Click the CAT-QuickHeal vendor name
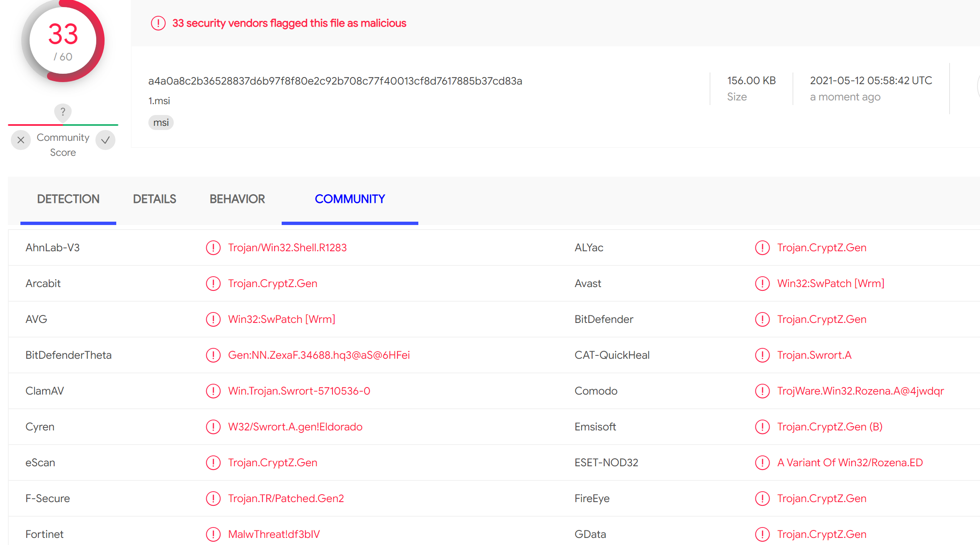The image size is (980, 545). pos(612,355)
